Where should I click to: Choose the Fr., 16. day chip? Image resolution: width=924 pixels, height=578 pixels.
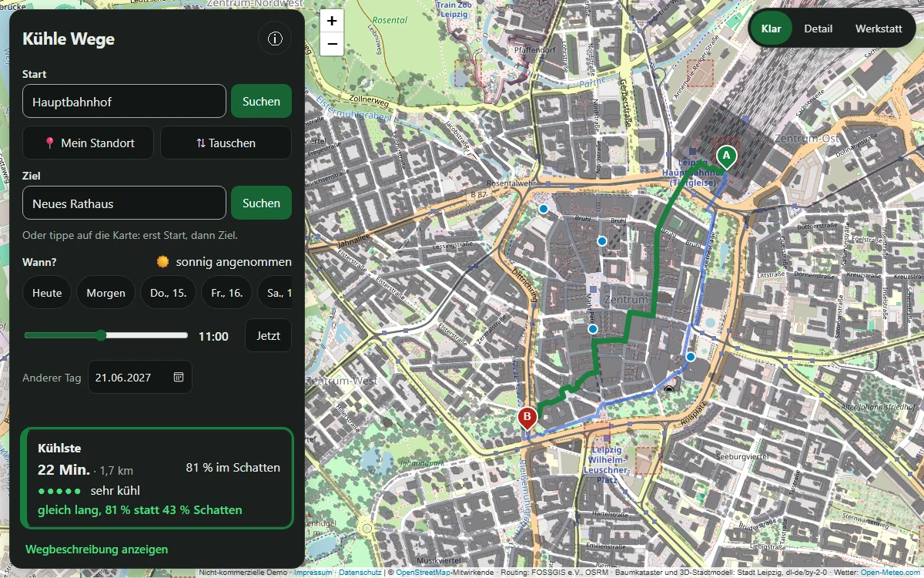pyautogui.click(x=226, y=293)
